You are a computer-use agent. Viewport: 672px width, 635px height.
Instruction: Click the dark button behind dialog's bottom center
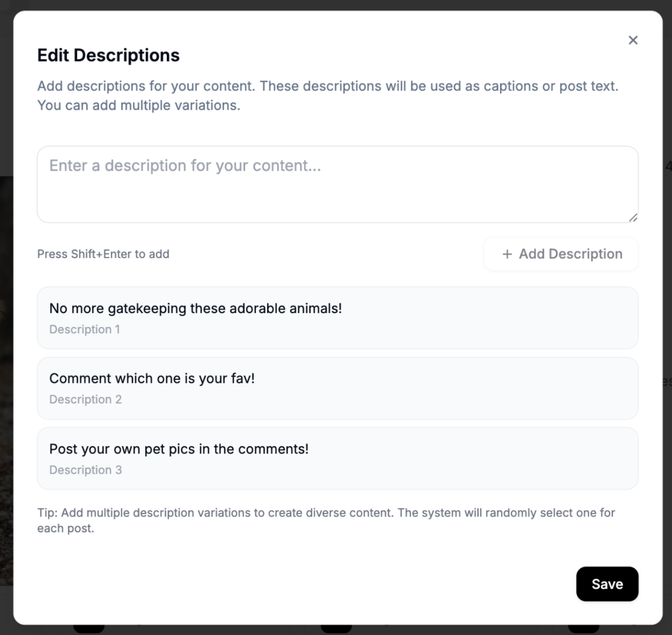pos(336,629)
